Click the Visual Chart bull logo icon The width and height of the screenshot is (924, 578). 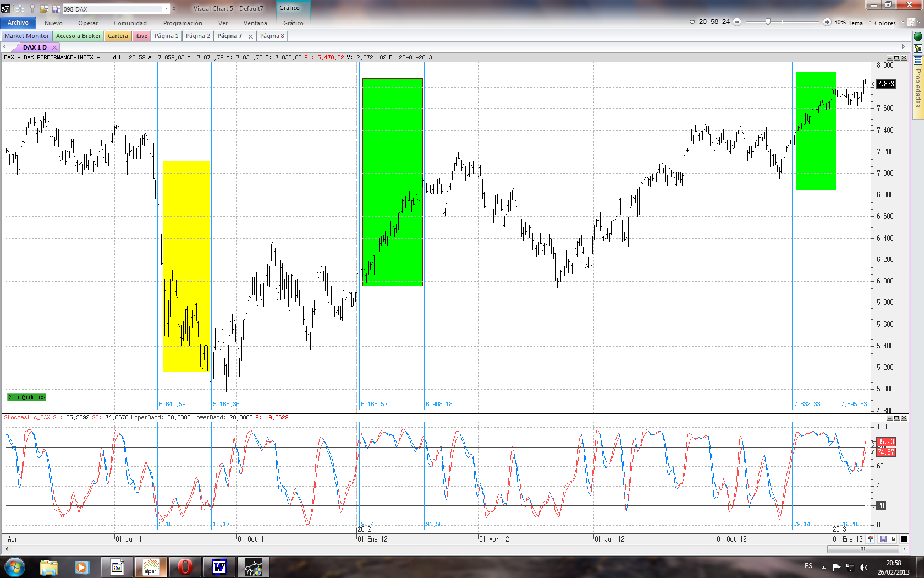(5, 8)
